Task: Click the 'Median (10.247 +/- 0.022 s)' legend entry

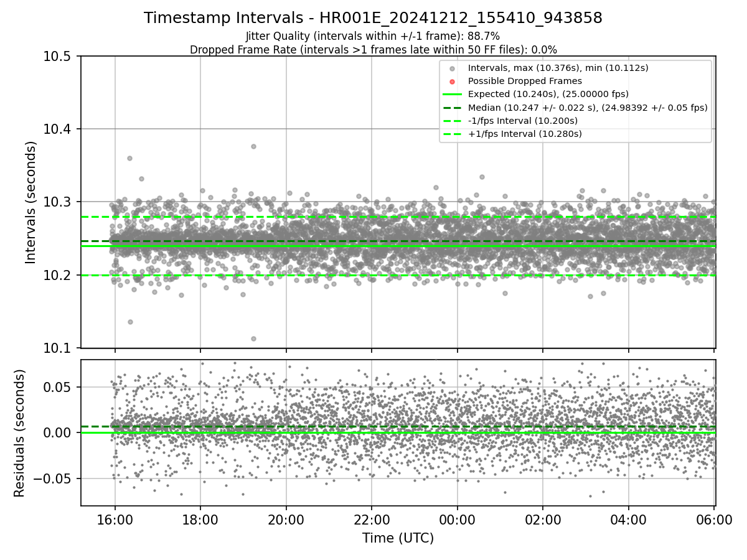Action: click(588, 107)
